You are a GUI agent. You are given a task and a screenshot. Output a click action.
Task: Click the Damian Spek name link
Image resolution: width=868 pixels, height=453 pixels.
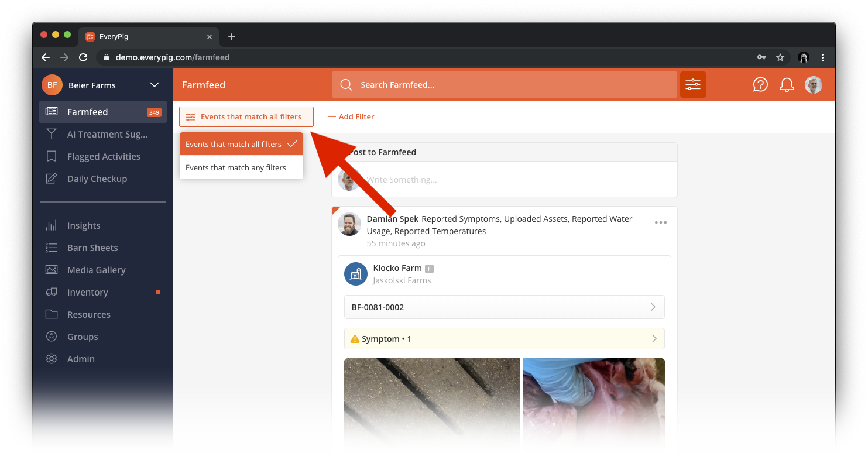[x=393, y=219]
